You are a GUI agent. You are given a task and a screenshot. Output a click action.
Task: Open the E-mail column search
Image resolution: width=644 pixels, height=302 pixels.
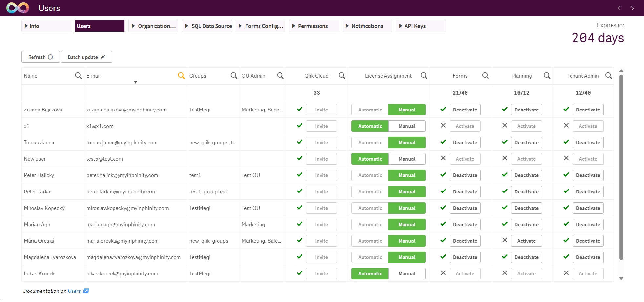[x=181, y=76]
